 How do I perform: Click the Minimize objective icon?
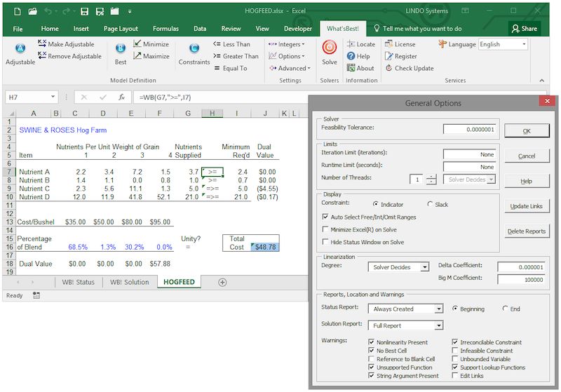[138, 43]
